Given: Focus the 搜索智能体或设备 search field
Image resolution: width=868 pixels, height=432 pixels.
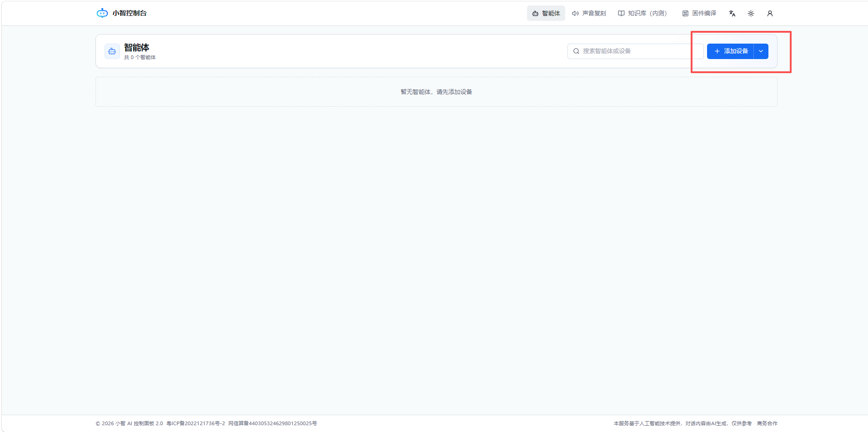Looking at the screenshot, I should pos(635,51).
